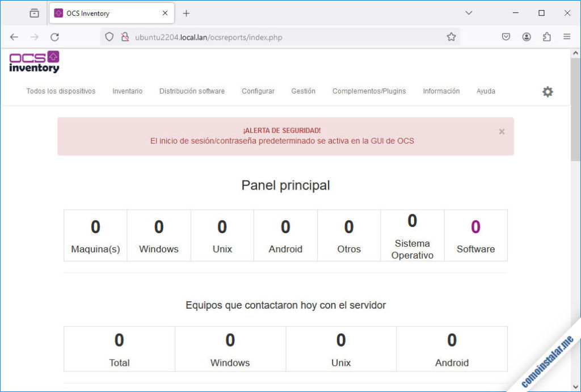
Task: Click in the address bar URL field
Action: (x=255, y=36)
